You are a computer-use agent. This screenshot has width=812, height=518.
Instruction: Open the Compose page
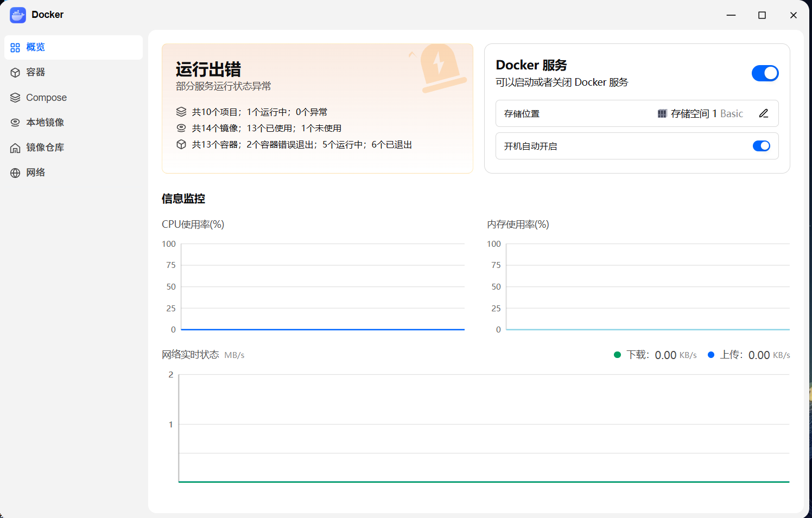pyautogui.click(x=74, y=97)
